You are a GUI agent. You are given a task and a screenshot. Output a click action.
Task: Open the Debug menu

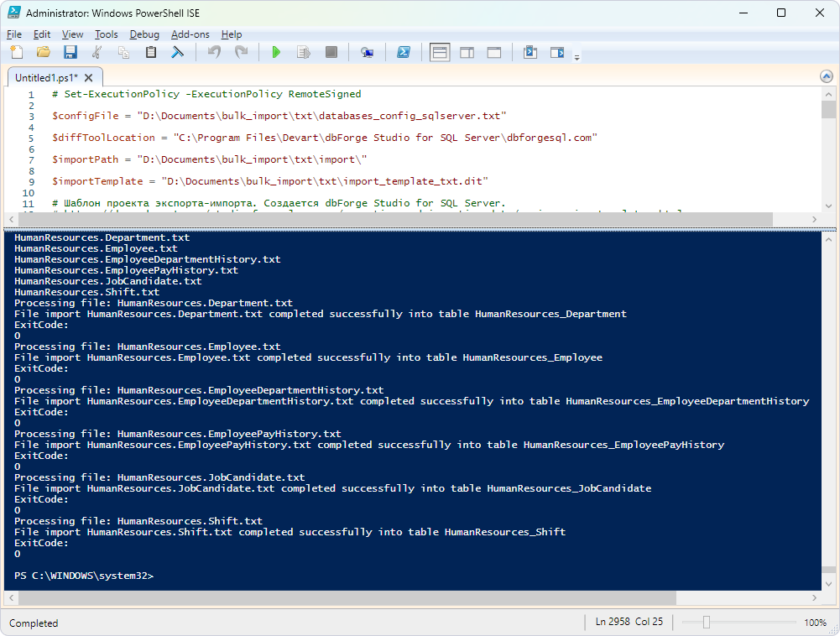144,34
